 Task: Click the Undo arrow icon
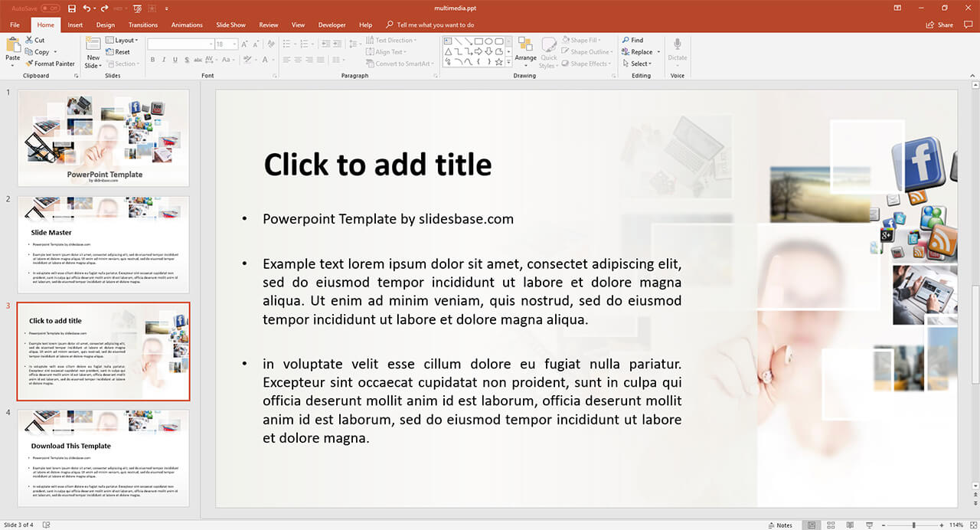[x=87, y=8]
